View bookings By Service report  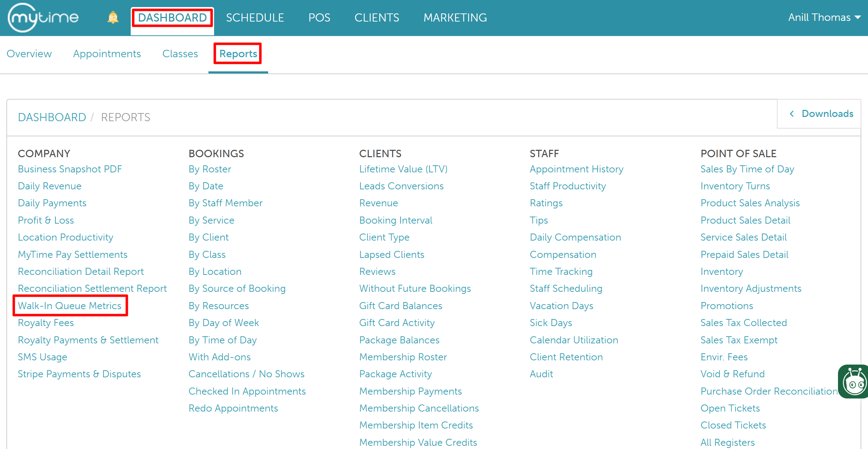pos(212,220)
